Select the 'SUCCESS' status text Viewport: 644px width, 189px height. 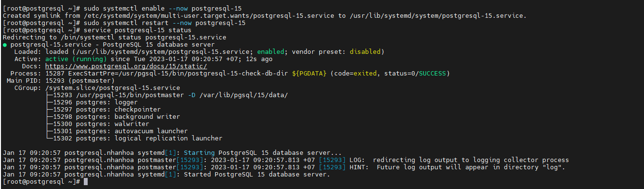[433, 73]
